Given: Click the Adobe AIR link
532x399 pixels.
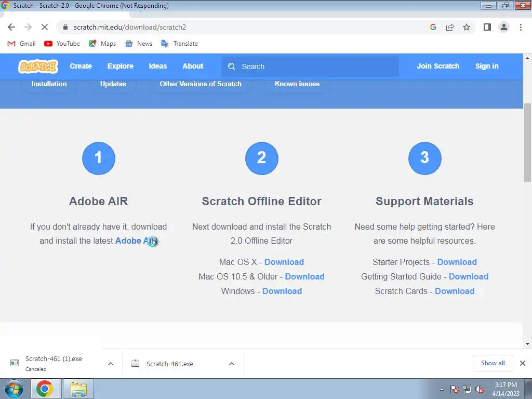Looking at the screenshot, I should pyautogui.click(x=136, y=241).
